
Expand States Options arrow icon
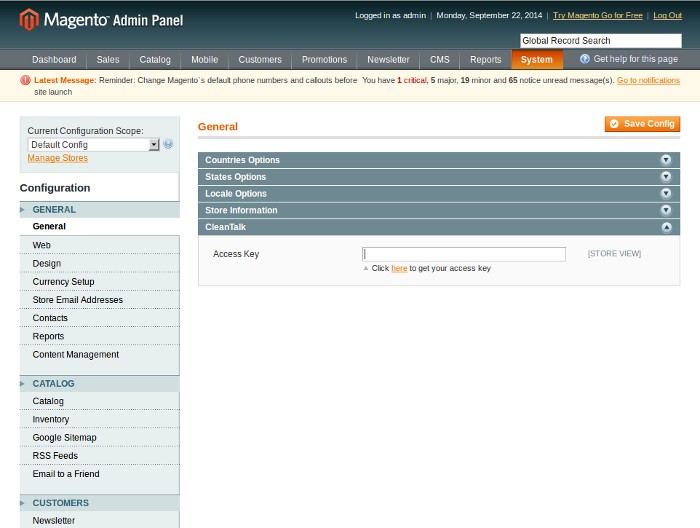pos(666,177)
